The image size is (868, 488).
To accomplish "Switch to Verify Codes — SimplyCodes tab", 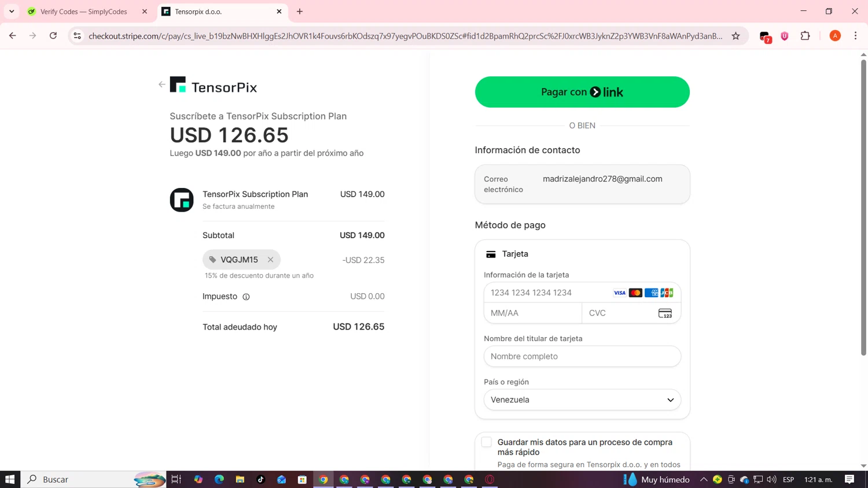I will tap(83, 12).
